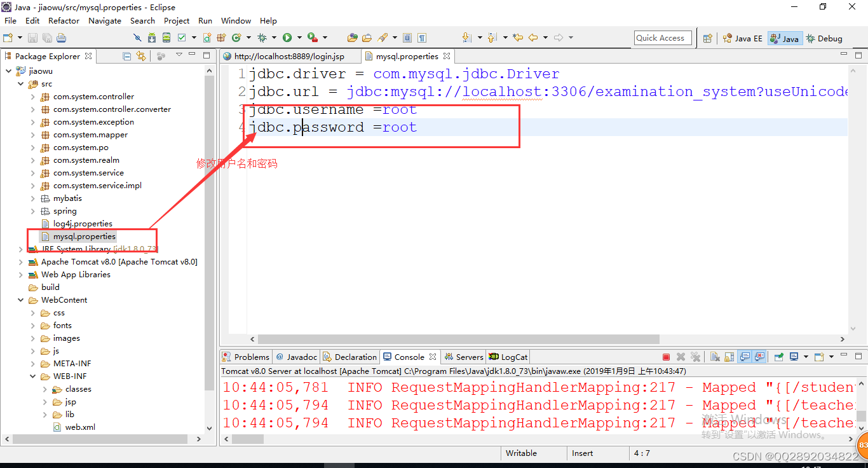Click the editor horizontal scrollbar
This screenshot has width=868, height=468.
point(459,339)
